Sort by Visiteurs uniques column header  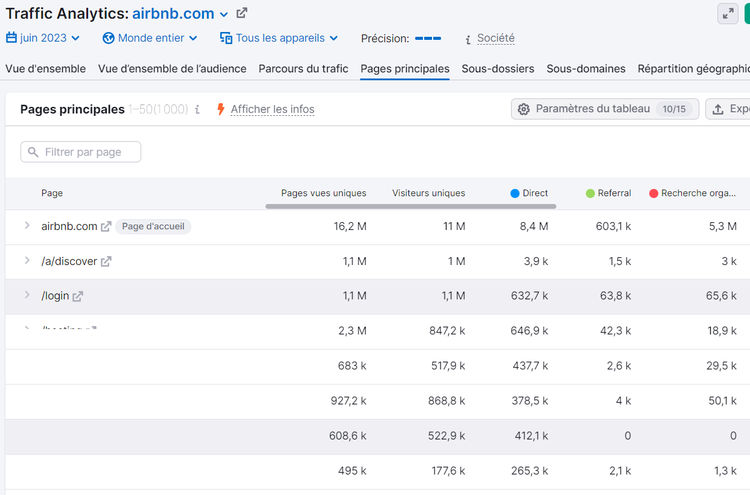coord(429,193)
